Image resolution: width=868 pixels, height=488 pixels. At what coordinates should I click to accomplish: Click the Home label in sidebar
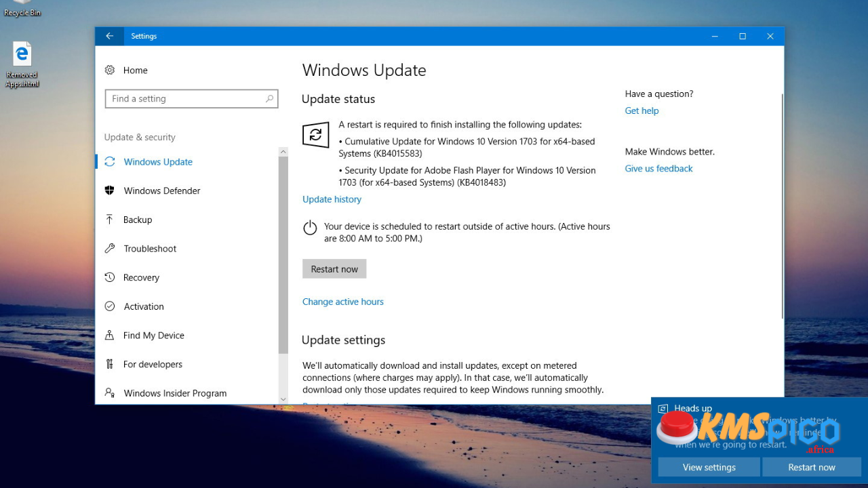tap(135, 70)
